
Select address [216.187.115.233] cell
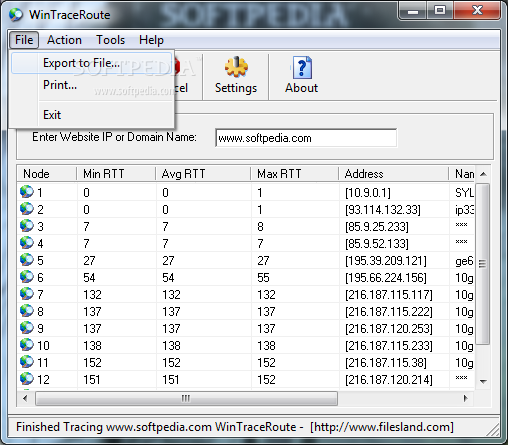(x=389, y=346)
